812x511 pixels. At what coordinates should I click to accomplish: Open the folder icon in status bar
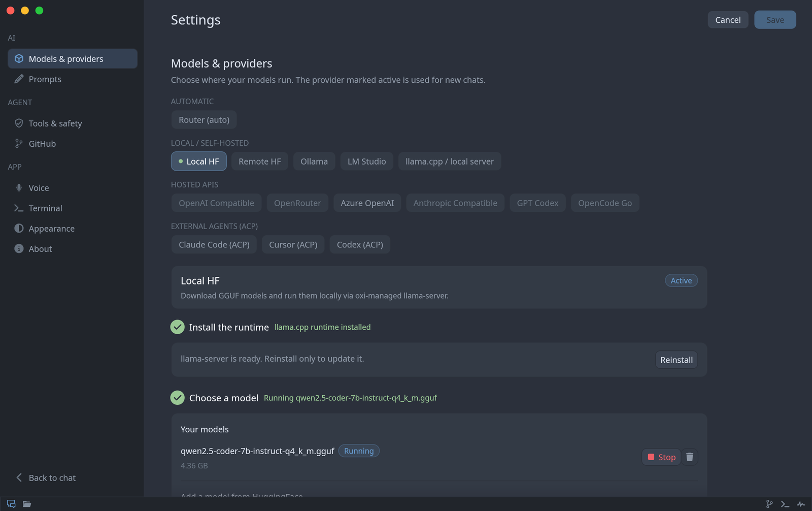pos(27,504)
